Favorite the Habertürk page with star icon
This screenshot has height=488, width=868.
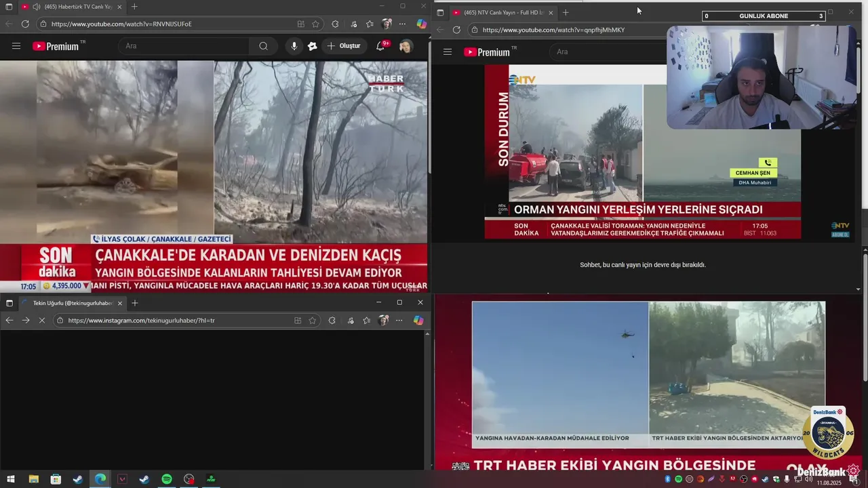[x=315, y=24]
